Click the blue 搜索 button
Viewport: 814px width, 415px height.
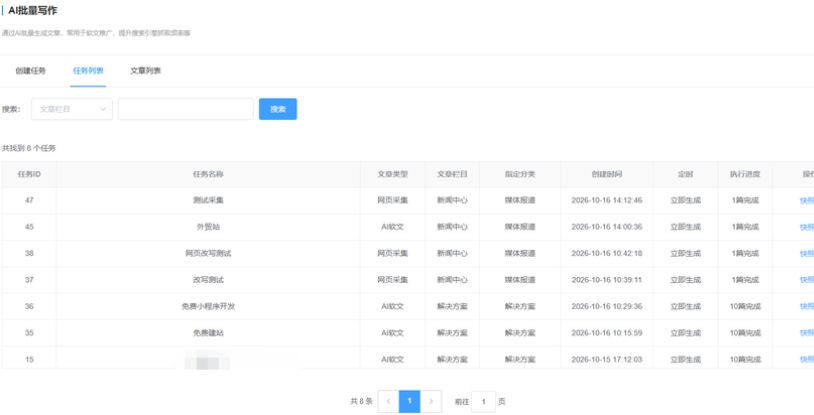pyautogui.click(x=278, y=109)
